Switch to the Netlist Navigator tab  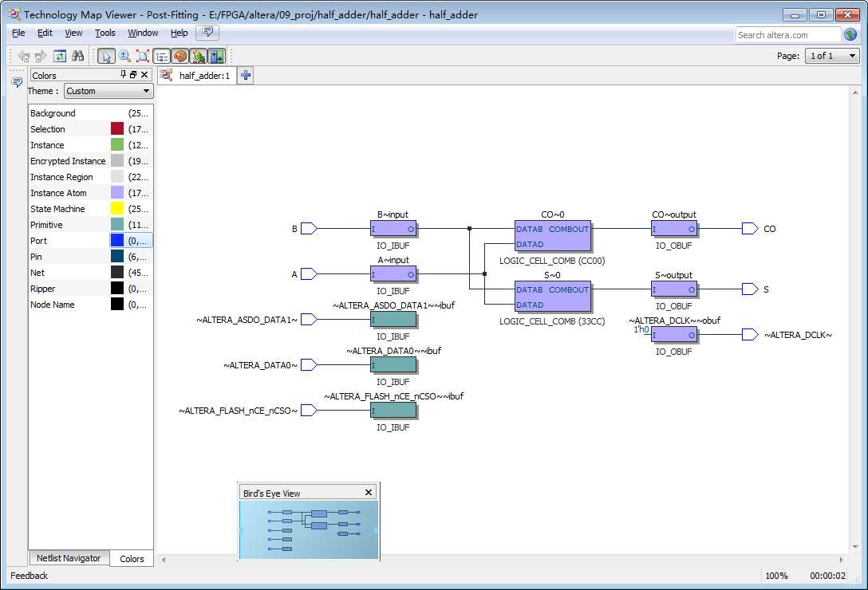(69, 558)
